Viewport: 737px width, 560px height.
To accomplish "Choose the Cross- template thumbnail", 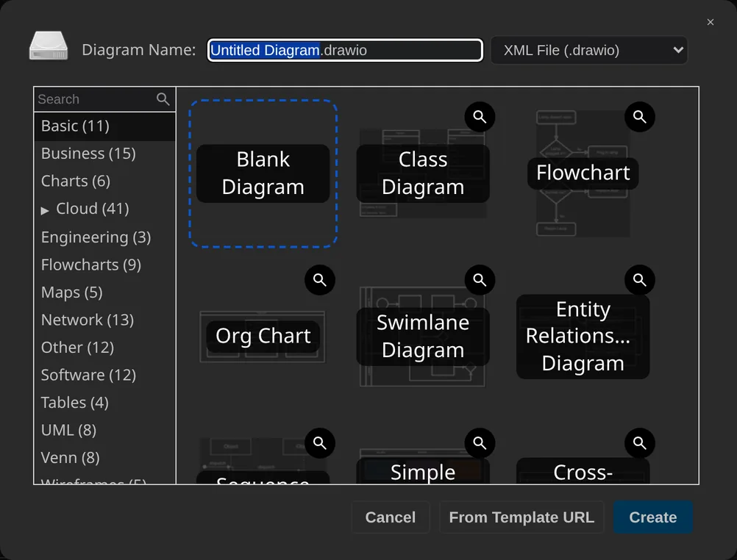I will pyautogui.click(x=583, y=470).
